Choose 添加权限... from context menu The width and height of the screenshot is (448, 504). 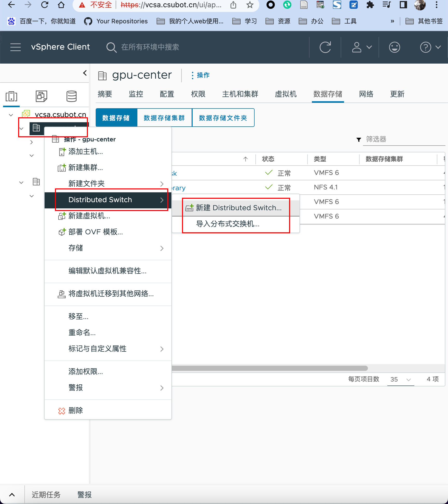pyautogui.click(x=108, y=372)
